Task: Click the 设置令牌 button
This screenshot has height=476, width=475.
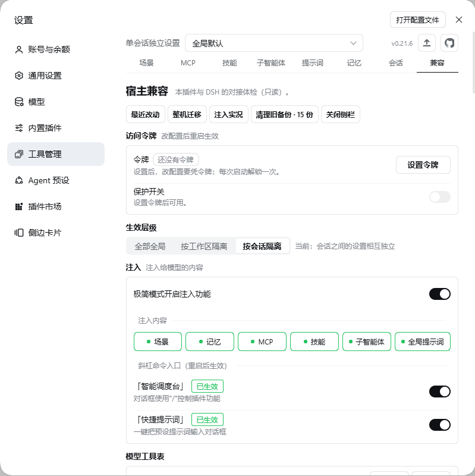Action: 423,165
